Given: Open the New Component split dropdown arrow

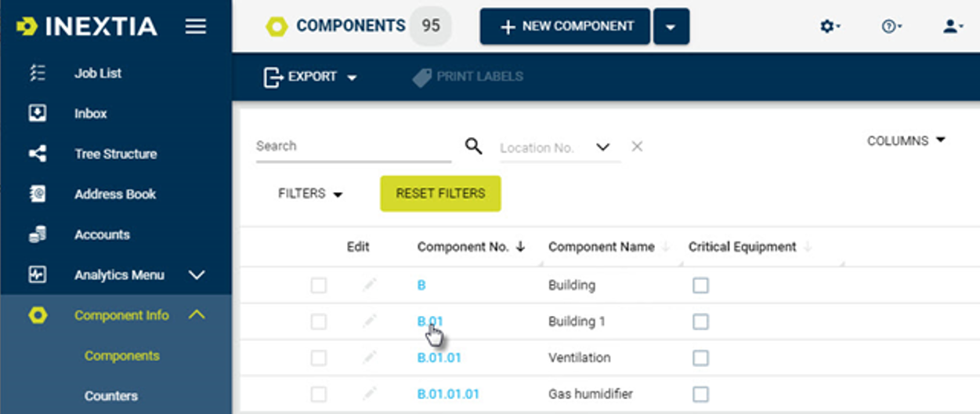Looking at the screenshot, I should tap(671, 27).
